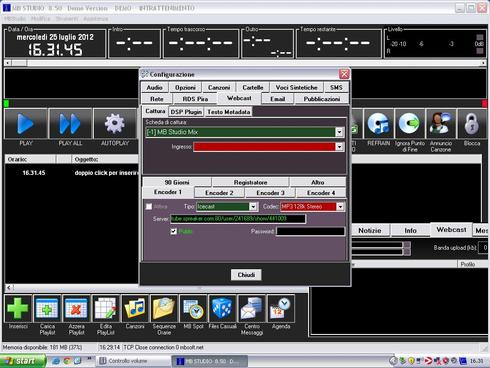
Task: Open the Pubblicazioni tab
Action: (322, 99)
